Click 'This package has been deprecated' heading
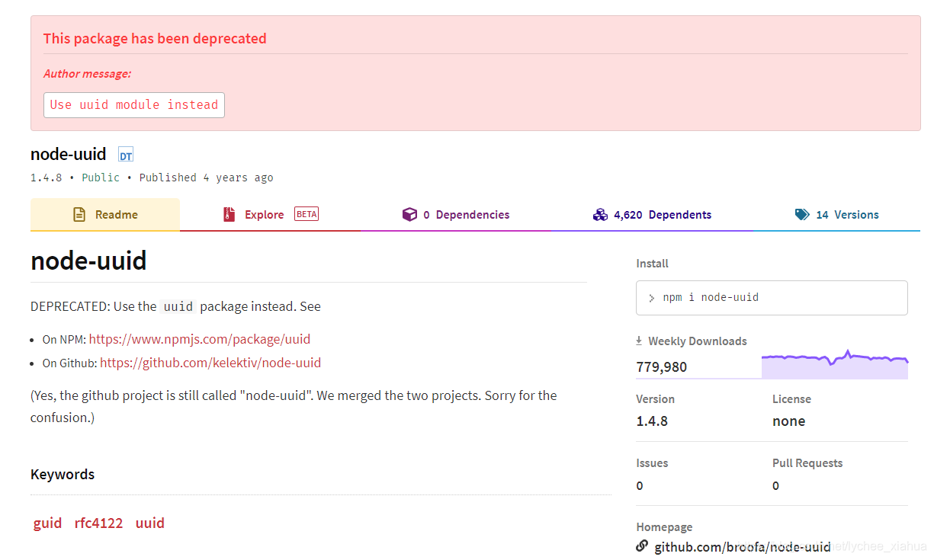Viewport: 934px width, 560px height. [x=155, y=38]
